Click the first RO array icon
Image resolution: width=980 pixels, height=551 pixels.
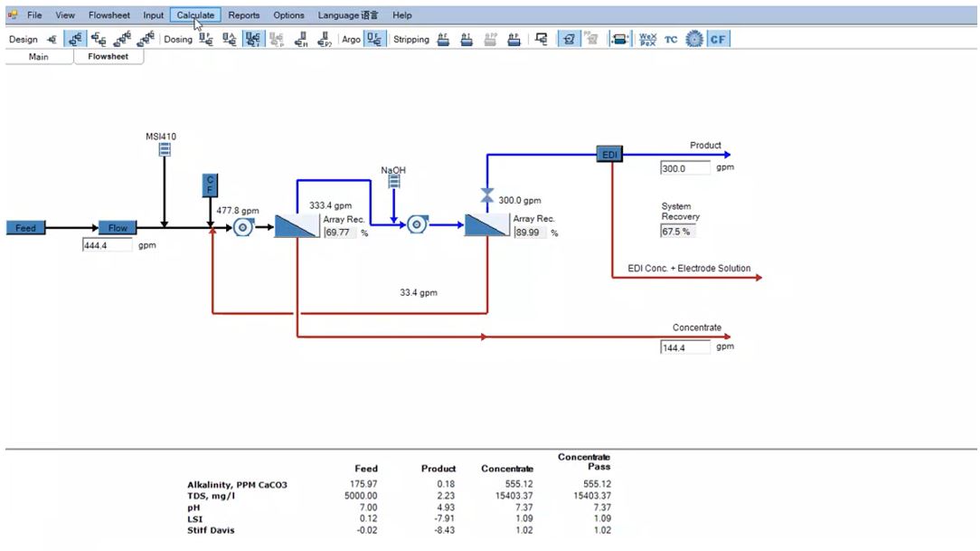click(297, 226)
